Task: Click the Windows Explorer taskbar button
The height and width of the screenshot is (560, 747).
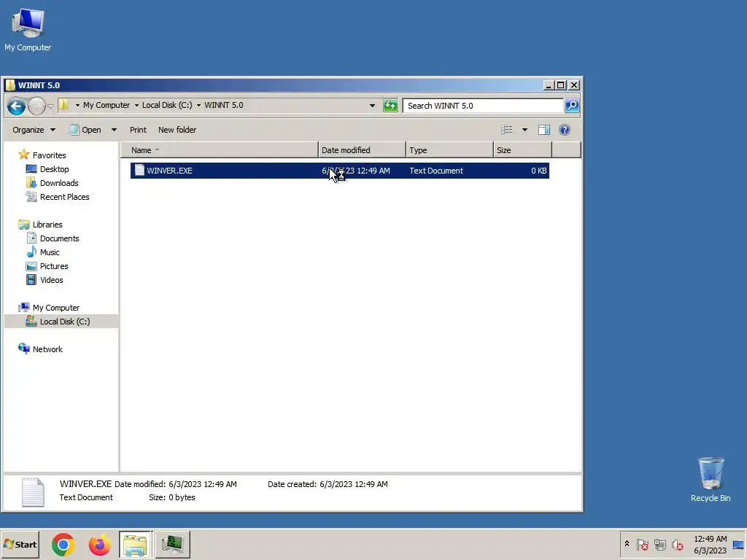Action: [135, 544]
